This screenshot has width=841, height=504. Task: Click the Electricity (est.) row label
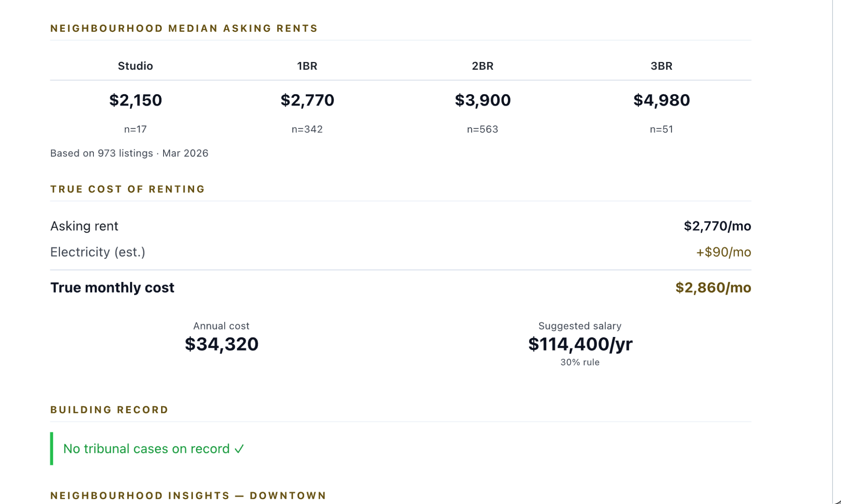pyautogui.click(x=97, y=252)
